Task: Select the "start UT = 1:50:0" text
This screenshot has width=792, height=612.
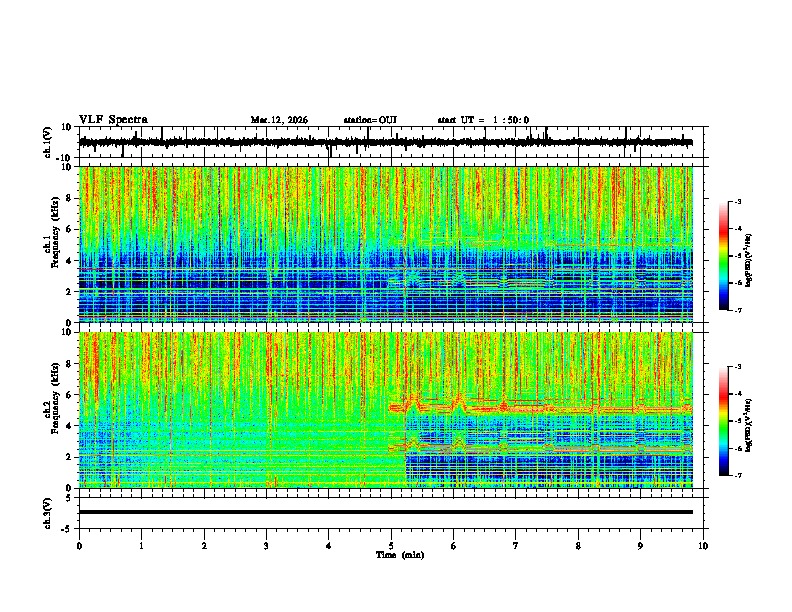Action: (483, 120)
